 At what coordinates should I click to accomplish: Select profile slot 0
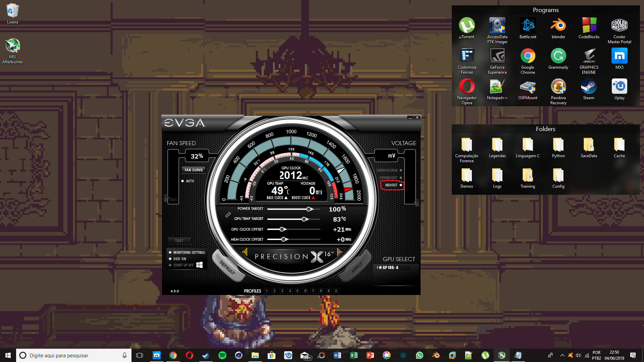click(x=336, y=291)
